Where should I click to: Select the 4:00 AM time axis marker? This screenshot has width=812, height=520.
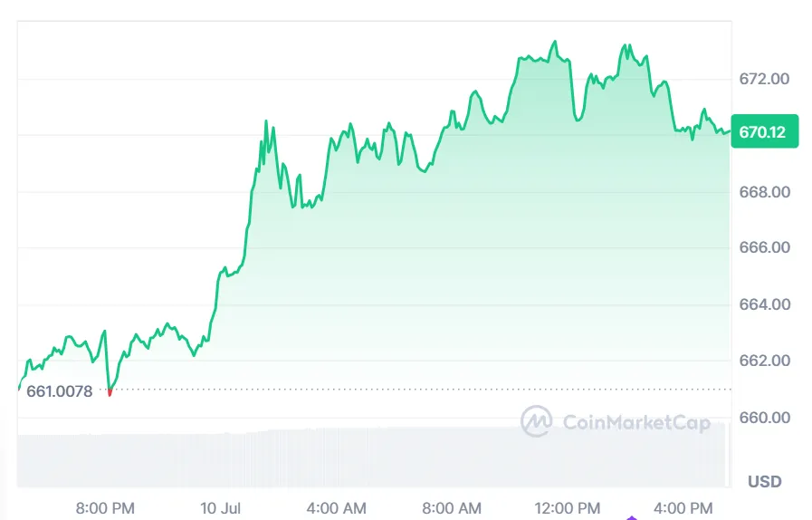click(336, 508)
